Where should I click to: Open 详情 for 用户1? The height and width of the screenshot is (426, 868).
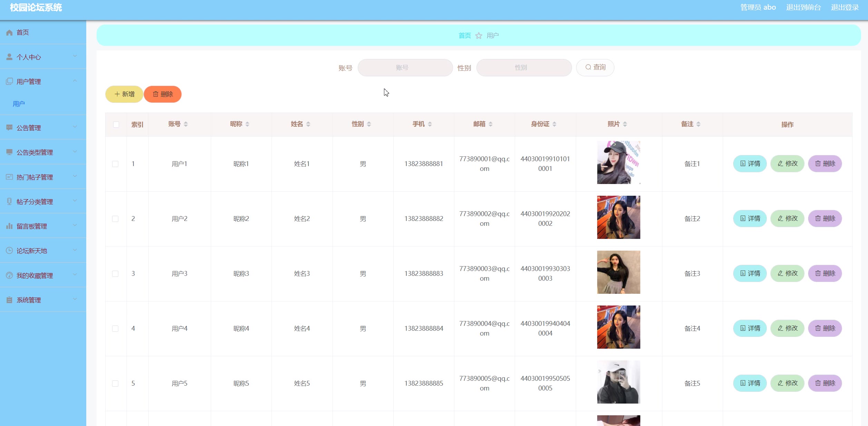click(x=750, y=164)
